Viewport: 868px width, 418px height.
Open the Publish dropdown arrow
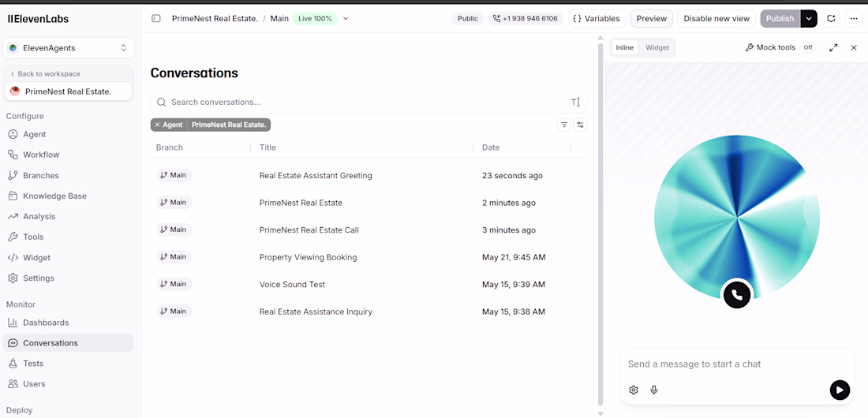point(809,18)
